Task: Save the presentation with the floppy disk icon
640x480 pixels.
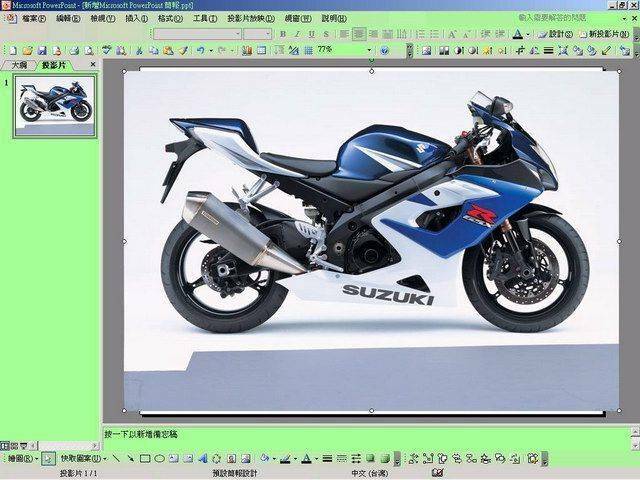Action: (x=42, y=50)
